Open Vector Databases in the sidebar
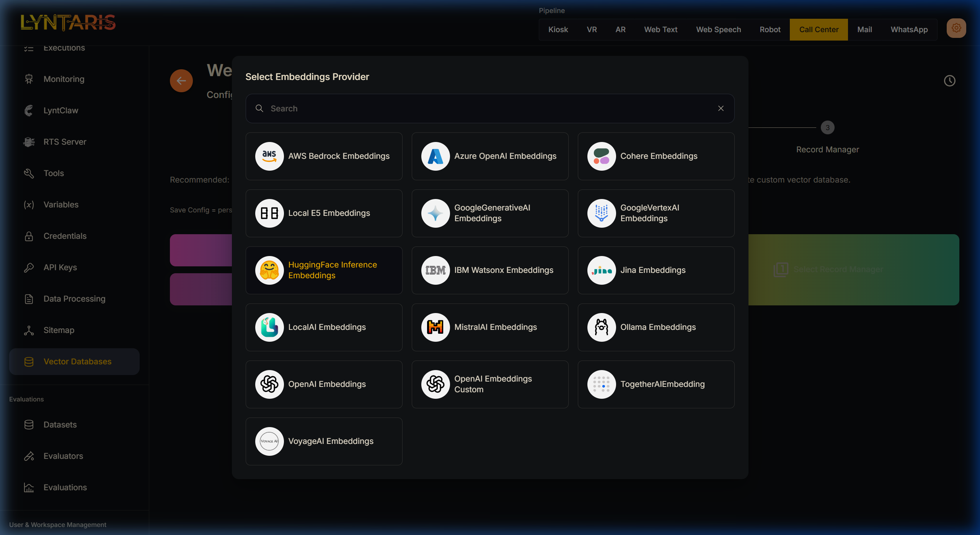The height and width of the screenshot is (535, 980). pos(74,362)
